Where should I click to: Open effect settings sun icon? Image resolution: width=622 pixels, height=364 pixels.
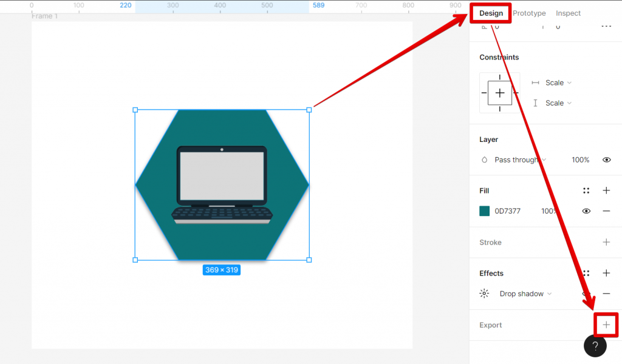click(x=484, y=294)
